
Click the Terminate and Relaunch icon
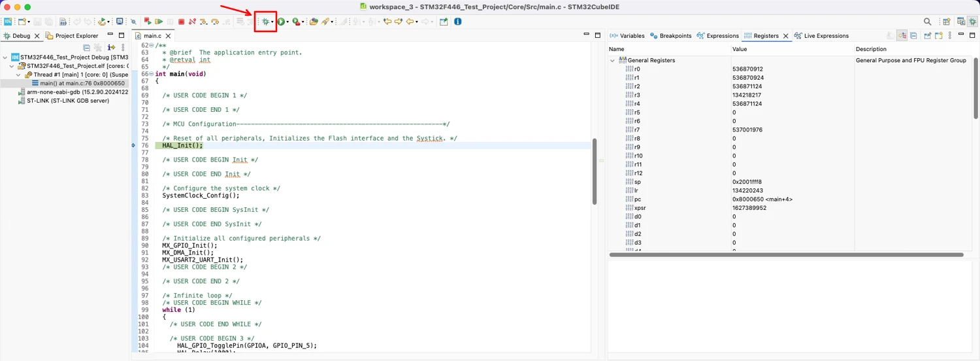pos(148,22)
